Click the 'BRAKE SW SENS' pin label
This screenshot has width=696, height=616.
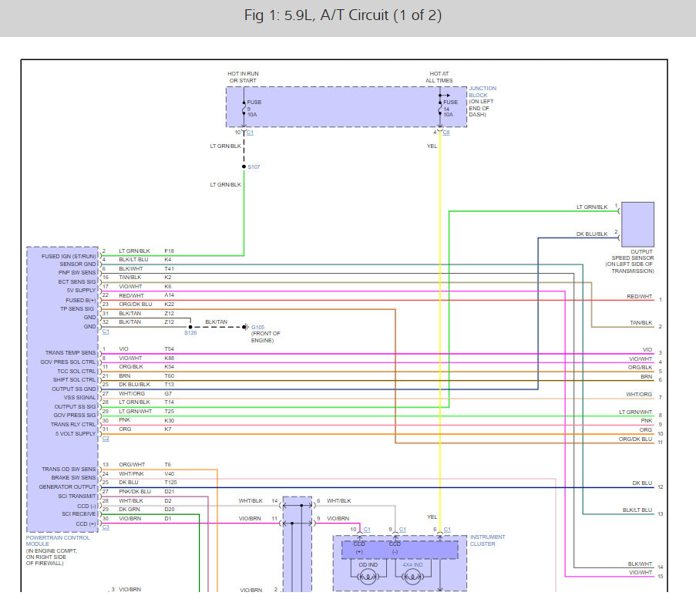[73, 477]
